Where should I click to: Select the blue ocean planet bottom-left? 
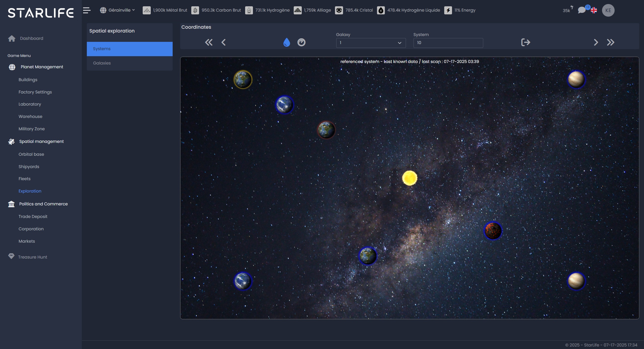[243, 281]
